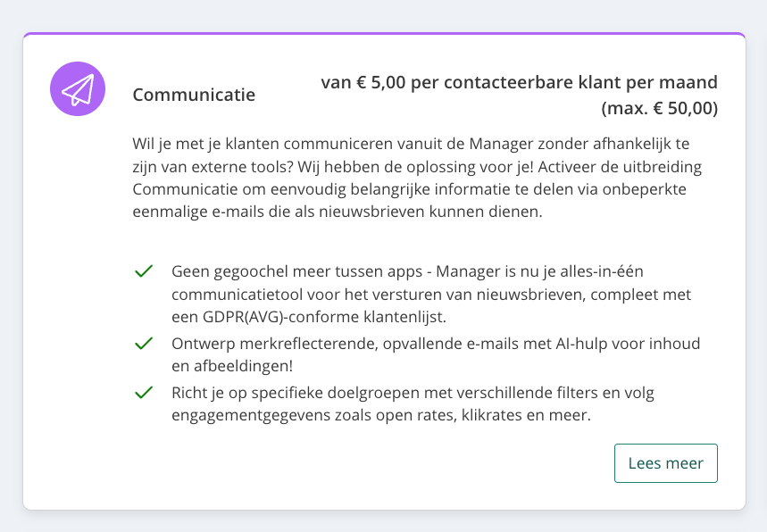Click the 'en afbeeldingen!' text line
Image resolution: width=767 pixels, height=532 pixels.
(232, 365)
